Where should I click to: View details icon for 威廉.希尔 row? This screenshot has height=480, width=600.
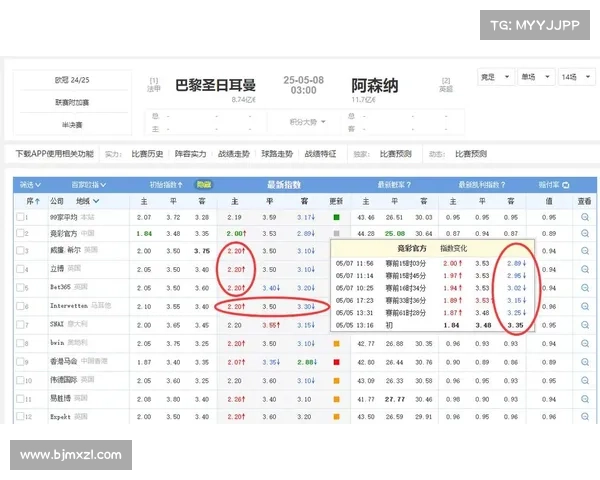(x=585, y=251)
